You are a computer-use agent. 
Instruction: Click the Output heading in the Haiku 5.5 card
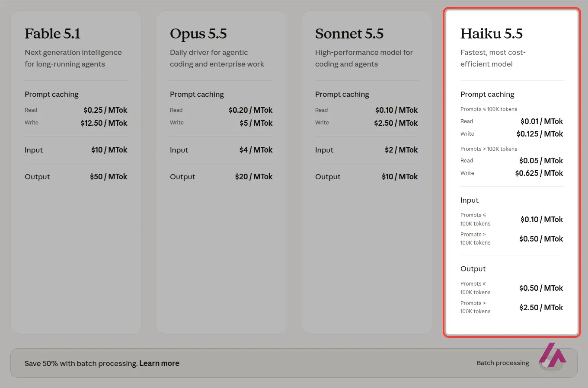473,269
